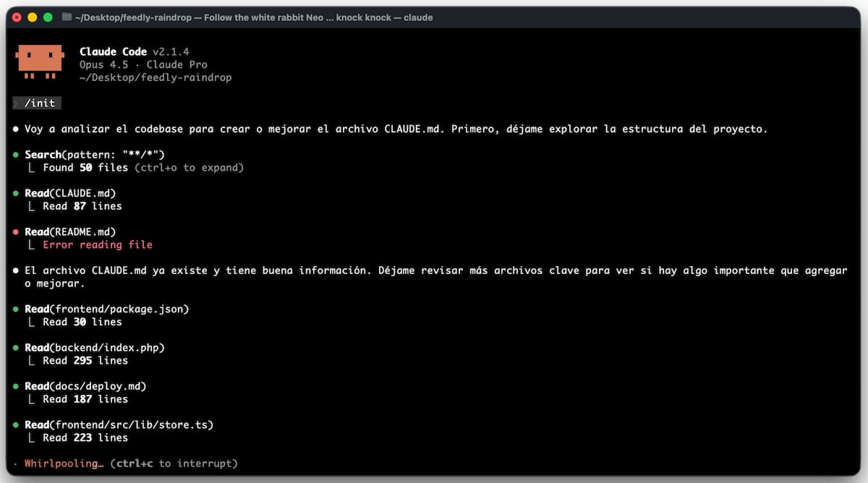This screenshot has height=483, width=868.
Task: Click the green dot beside Read(docs/deploy.md)
Action: [16, 386]
